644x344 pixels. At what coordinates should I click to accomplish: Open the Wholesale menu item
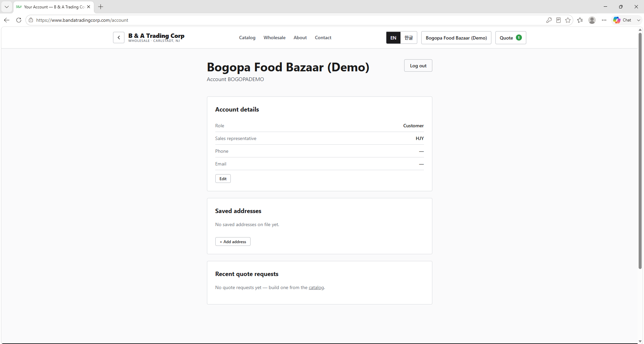coord(274,38)
